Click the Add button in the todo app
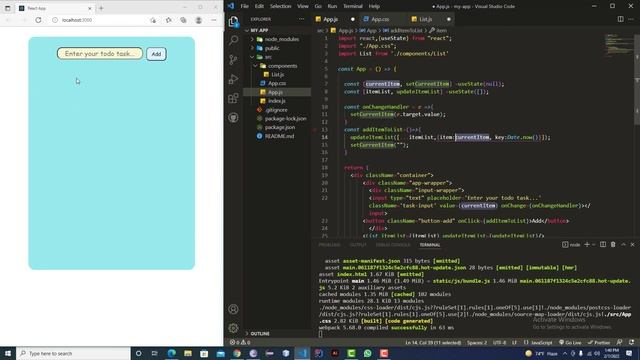The height and width of the screenshot is (360, 640). point(156,54)
